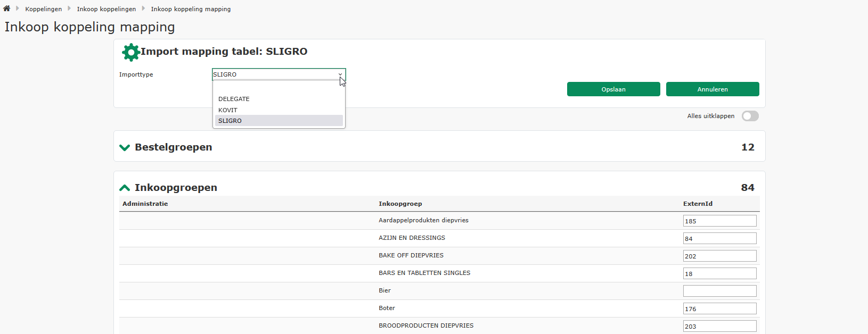868x334 pixels.
Task: Edit ExternId field for BAKE OFF DIEPVRIES
Action: pos(719,256)
